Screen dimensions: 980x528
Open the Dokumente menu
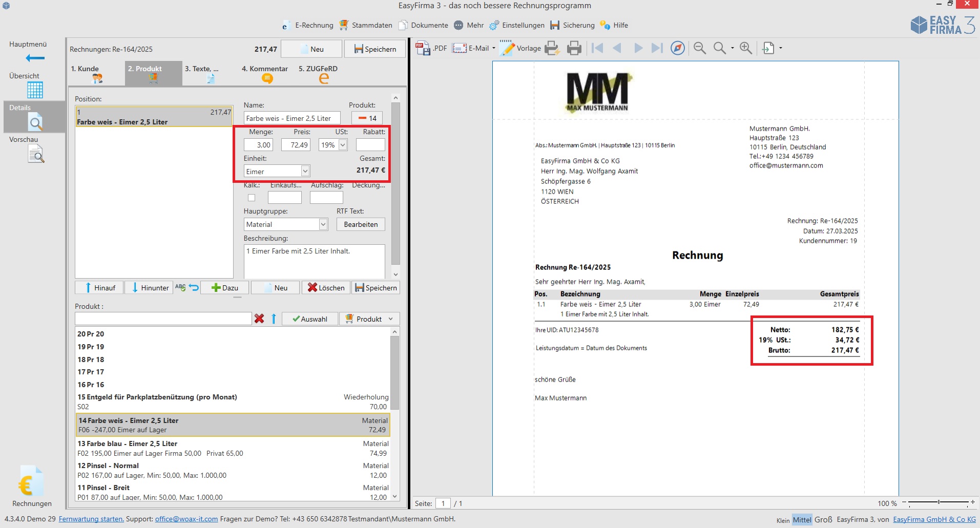pyautogui.click(x=423, y=25)
